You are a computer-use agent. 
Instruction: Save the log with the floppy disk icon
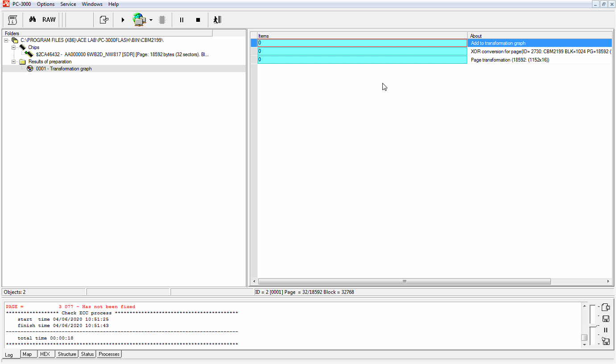tap(606, 319)
